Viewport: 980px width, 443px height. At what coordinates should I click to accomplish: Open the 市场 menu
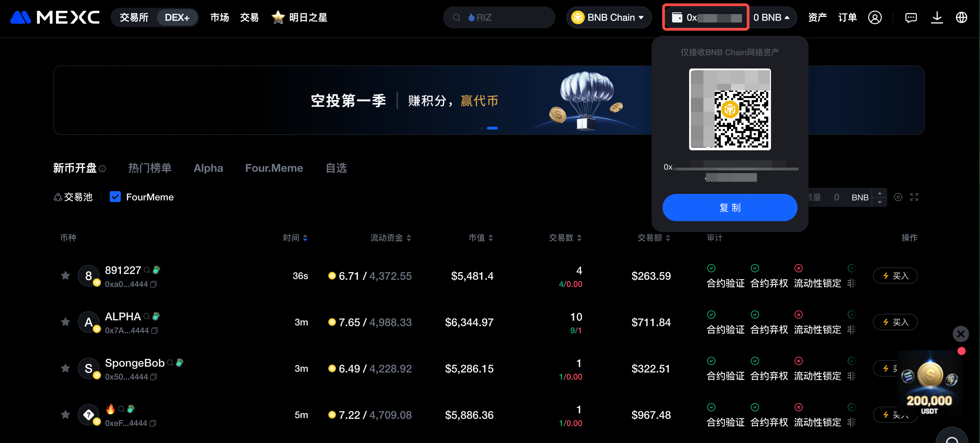[220, 17]
